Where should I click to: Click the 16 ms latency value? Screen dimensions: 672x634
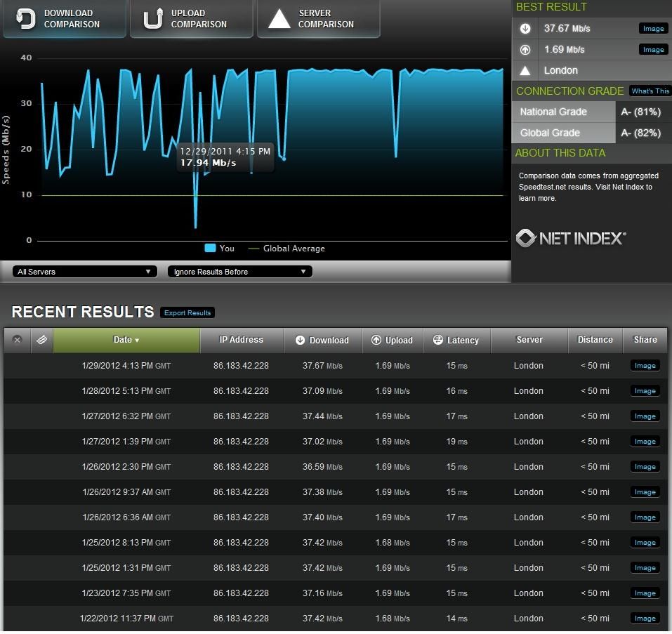(457, 391)
